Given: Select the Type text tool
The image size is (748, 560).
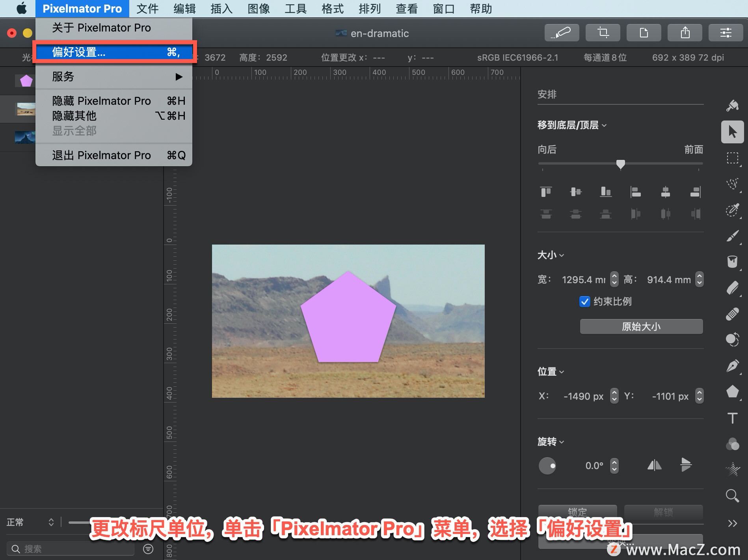Looking at the screenshot, I should click(x=732, y=418).
